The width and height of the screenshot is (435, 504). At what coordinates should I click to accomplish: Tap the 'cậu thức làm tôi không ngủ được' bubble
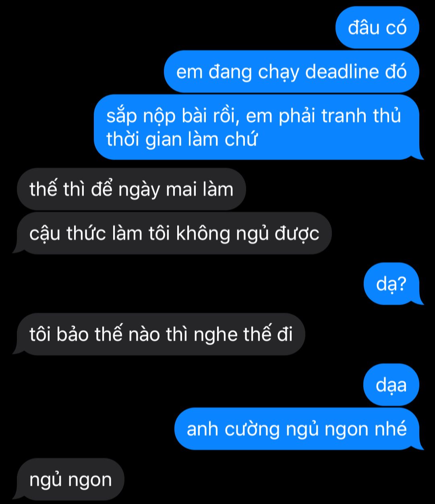click(174, 233)
